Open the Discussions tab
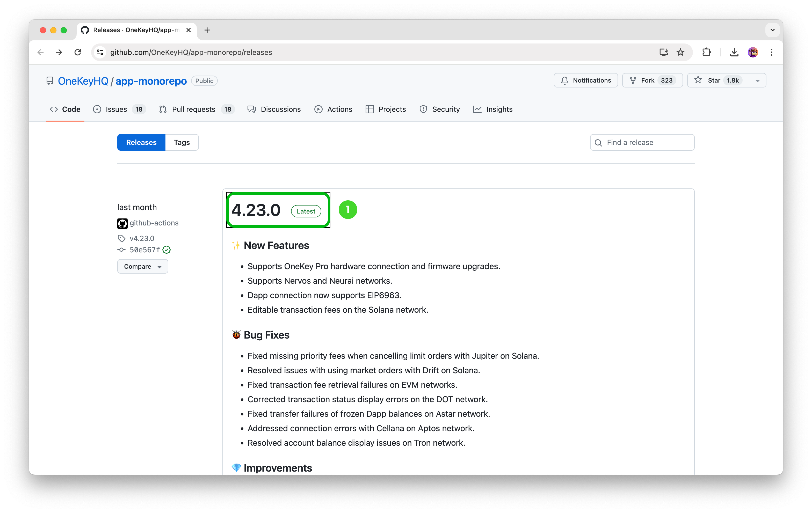 [274, 109]
